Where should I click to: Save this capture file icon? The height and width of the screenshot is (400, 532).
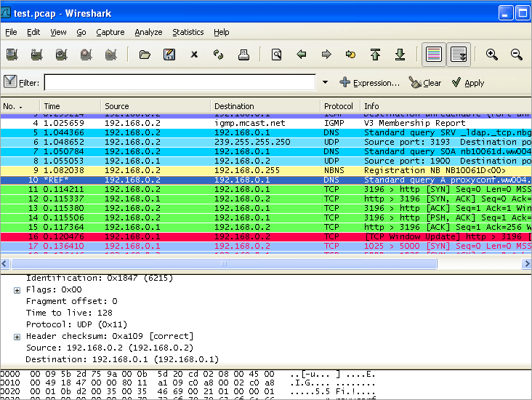(169, 55)
